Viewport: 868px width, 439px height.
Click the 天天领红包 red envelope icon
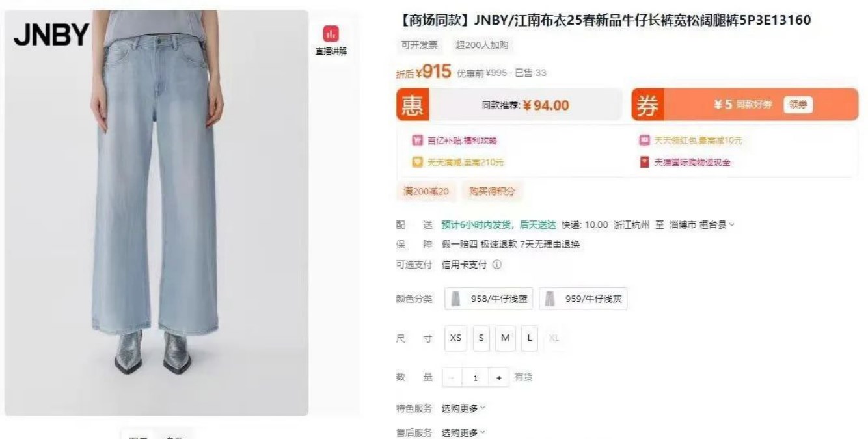(644, 140)
